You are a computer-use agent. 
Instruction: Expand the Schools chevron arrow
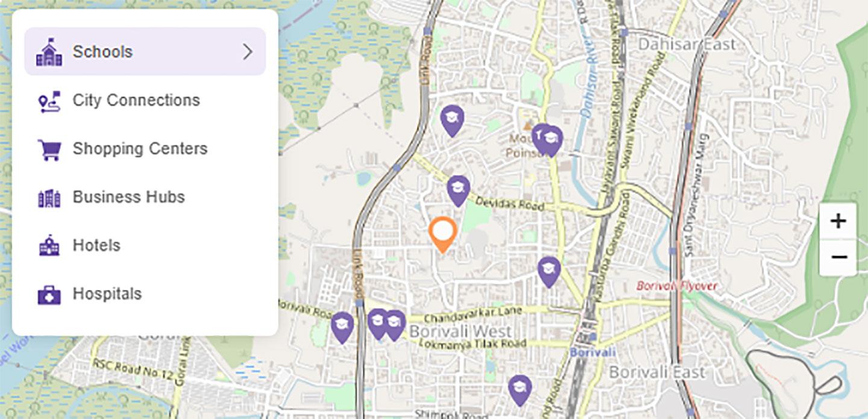point(247,52)
